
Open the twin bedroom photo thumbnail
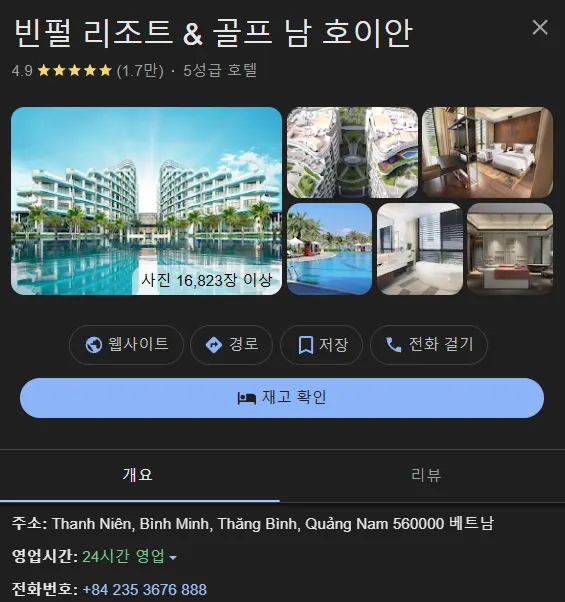coord(487,152)
